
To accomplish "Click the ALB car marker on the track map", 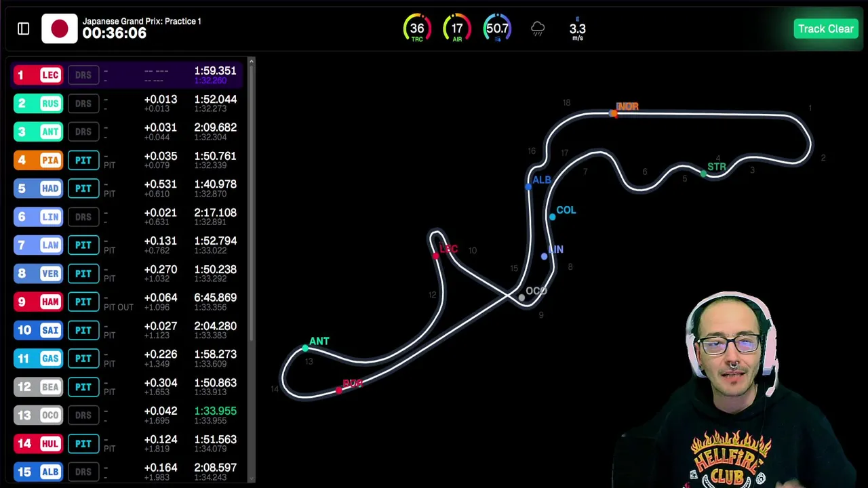I will [528, 186].
